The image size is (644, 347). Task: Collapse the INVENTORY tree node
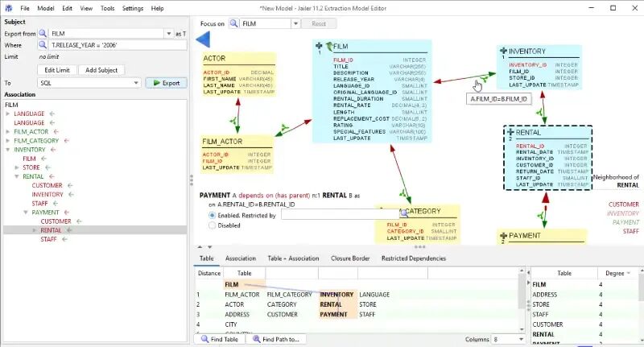[x=7, y=150]
